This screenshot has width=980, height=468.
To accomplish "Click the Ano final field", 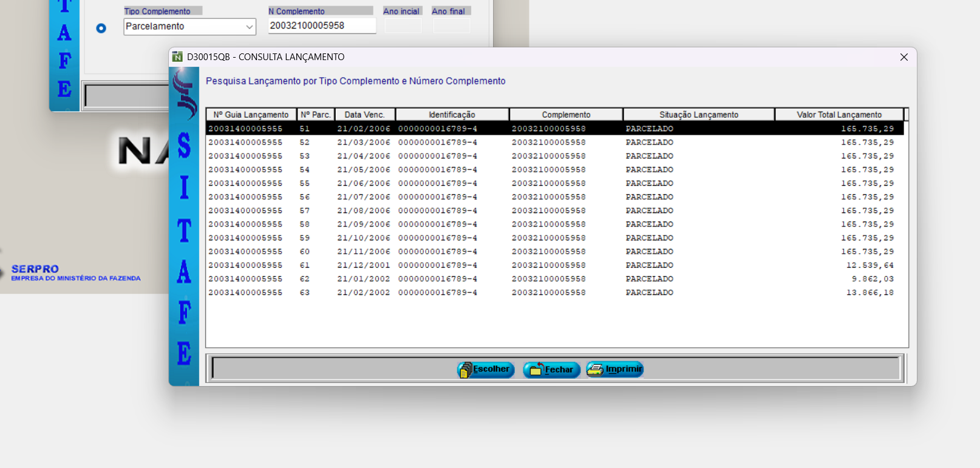I will [x=451, y=25].
